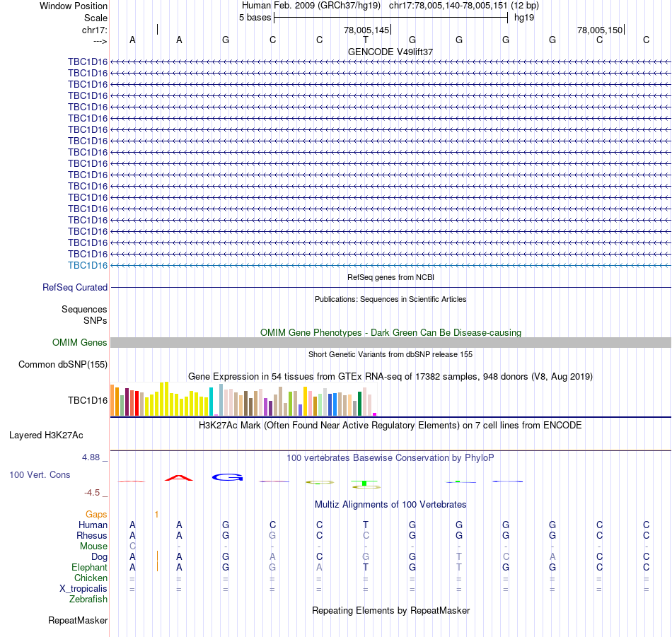Click the Common dbSNP(155) label
The width and height of the screenshot is (672, 637).
point(63,365)
